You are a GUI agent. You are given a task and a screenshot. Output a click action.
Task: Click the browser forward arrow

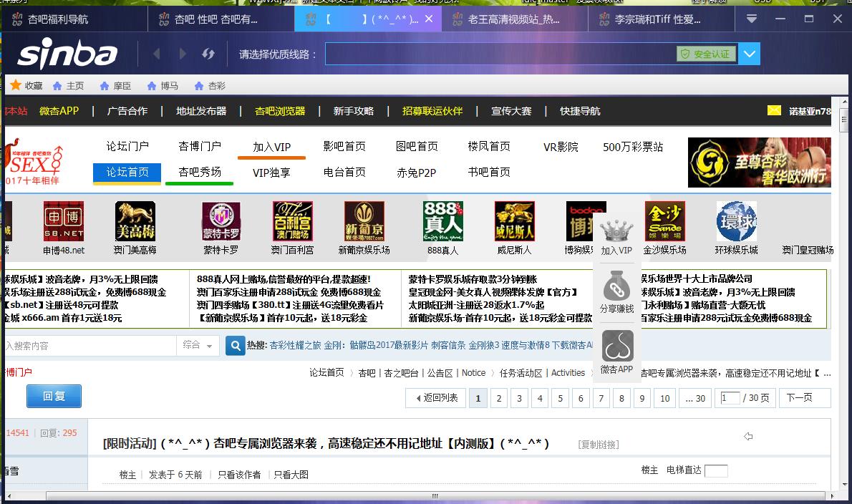(x=183, y=54)
